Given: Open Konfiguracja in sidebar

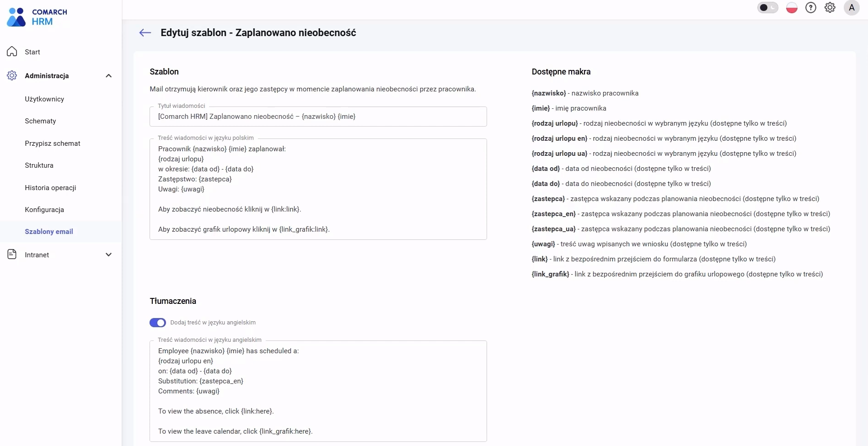Looking at the screenshot, I should pos(44,210).
